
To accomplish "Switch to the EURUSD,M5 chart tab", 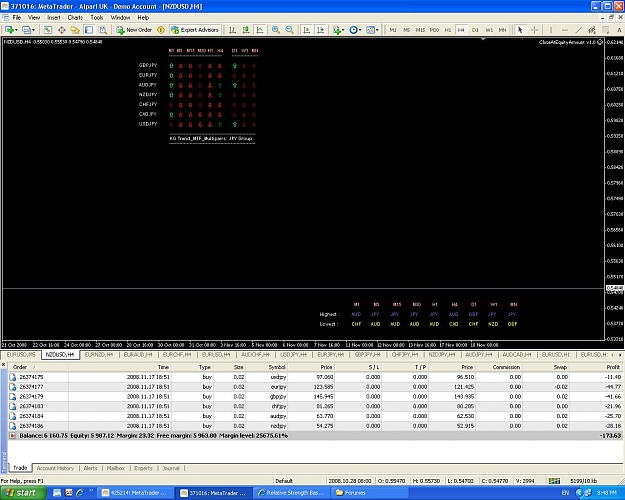I will (x=21, y=354).
